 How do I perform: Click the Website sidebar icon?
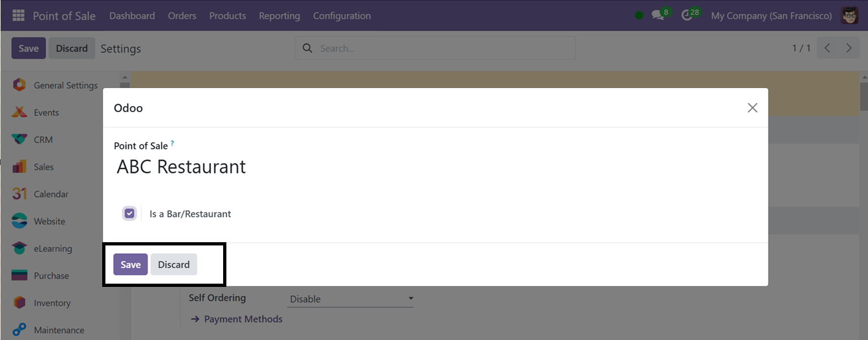click(x=19, y=221)
